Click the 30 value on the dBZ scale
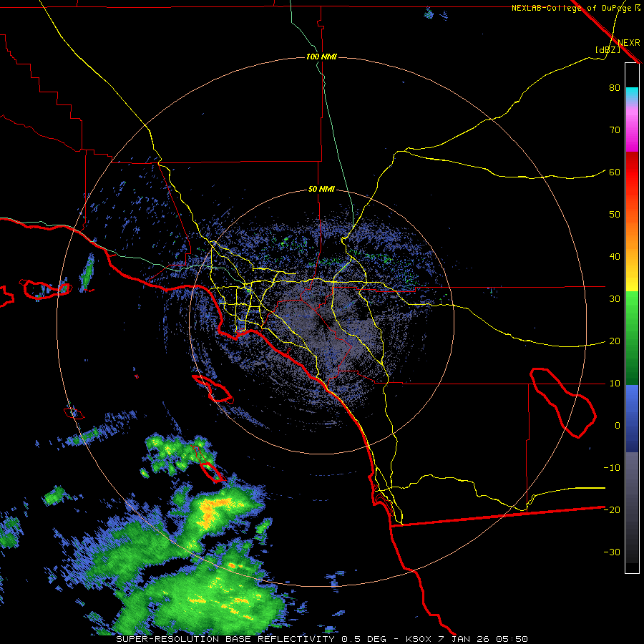 pyautogui.click(x=615, y=299)
